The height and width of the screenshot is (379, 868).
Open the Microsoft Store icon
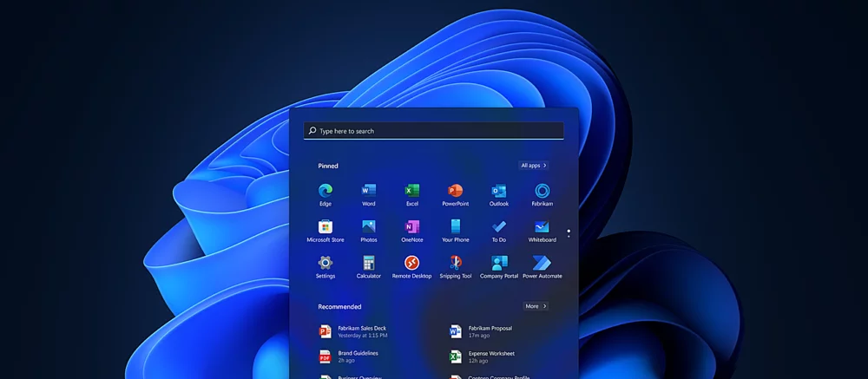[325, 227]
